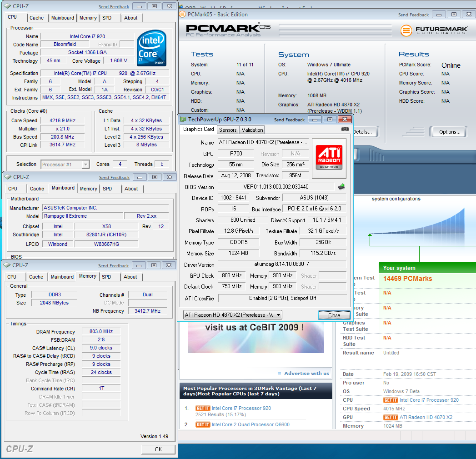Open About tab in top CPU-Z window
This screenshot has height=459, width=476.
tap(131, 18)
